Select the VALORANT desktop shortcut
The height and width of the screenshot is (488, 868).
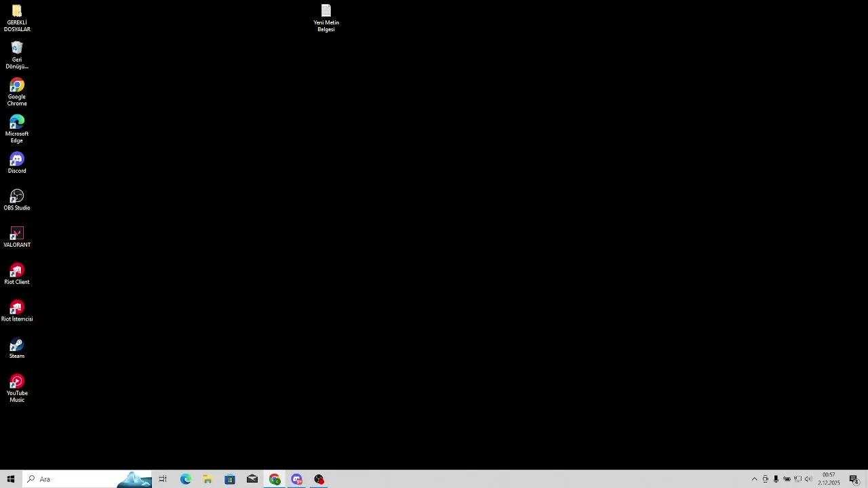point(17,237)
